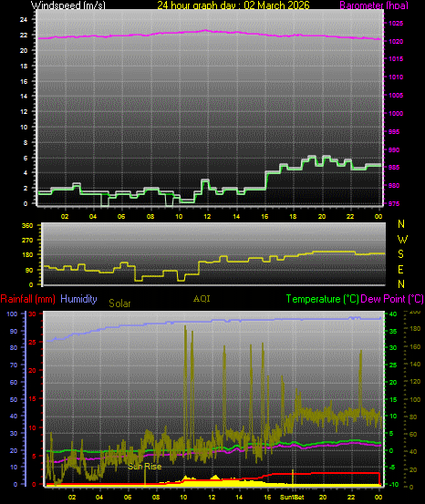Viewport: 425px width, 504px height.
Task: Click the "24 hour graph day : 02 March 2026" heading
Action: point(233,5)
